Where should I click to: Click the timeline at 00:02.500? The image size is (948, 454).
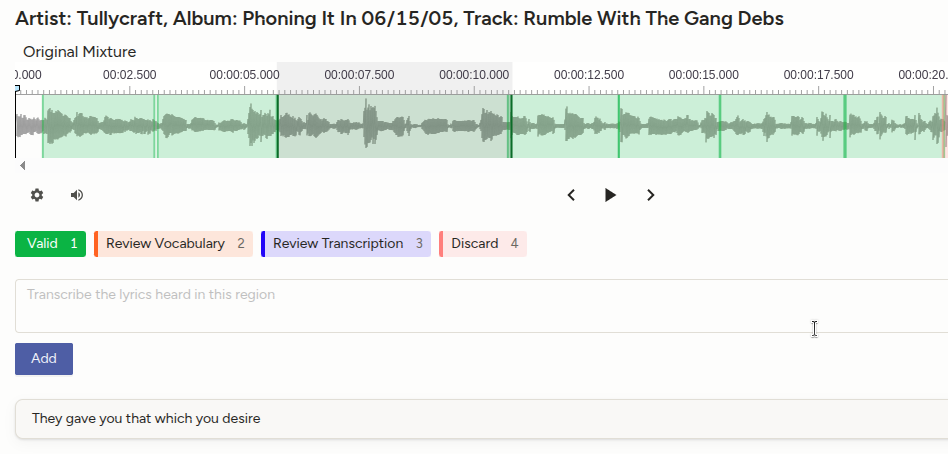coord(129,75)
